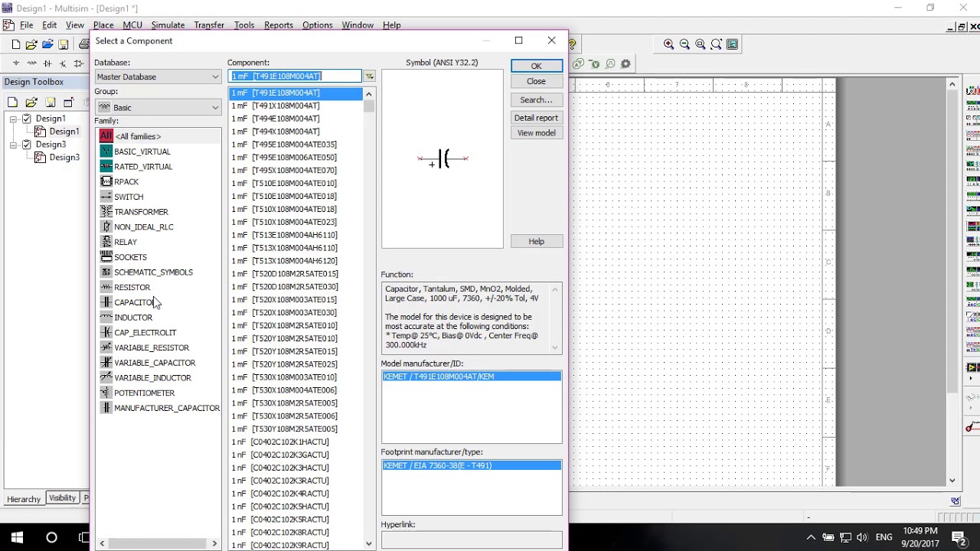This screenshot has width=980, height=551.
Task: Show hidden system tray icons chevron
Action: pos(811,537)
